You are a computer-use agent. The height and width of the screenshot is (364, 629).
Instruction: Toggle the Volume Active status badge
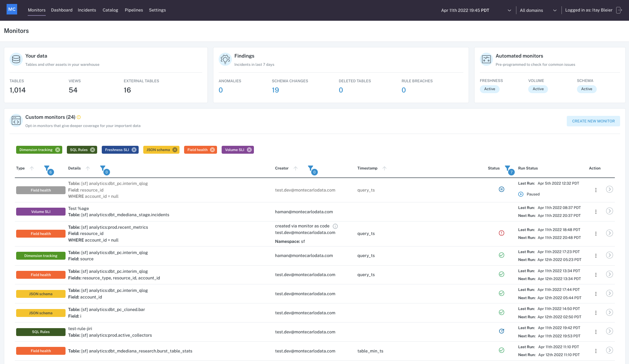pos(538,89)
